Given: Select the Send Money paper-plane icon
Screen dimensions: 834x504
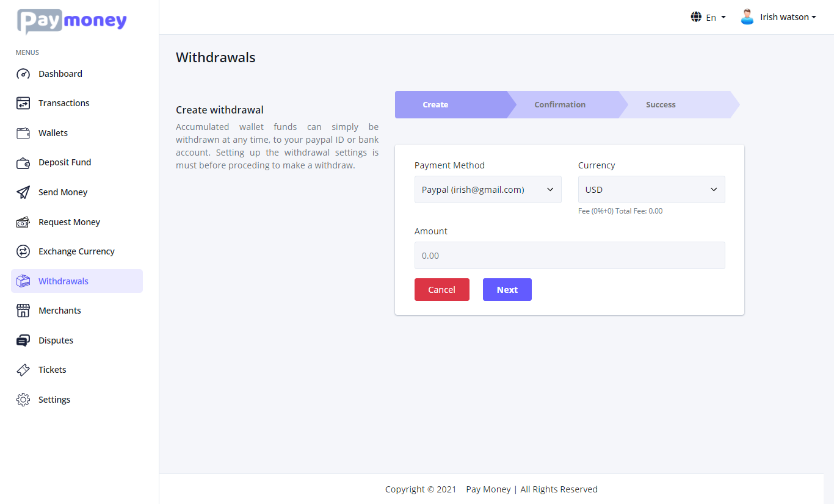Looking at the screenshot, I should tap(23, 192).
